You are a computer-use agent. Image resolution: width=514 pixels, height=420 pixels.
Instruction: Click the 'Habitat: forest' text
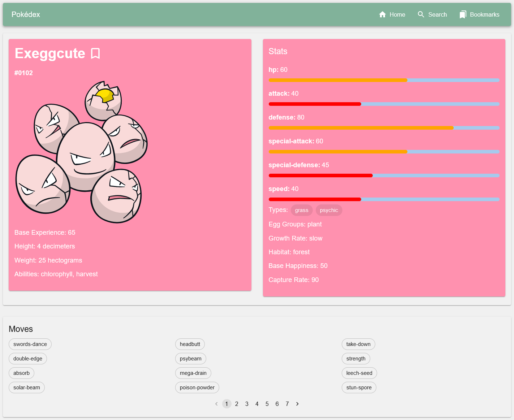pos(289,252)
